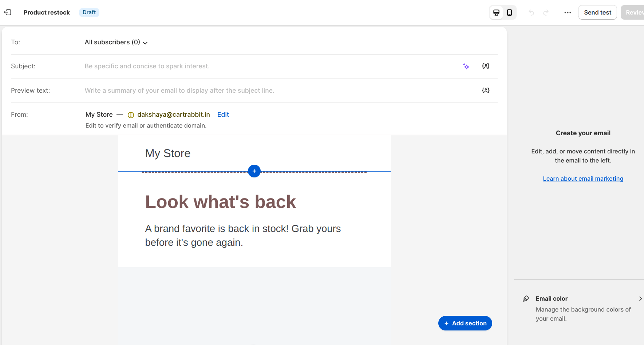This screenshot has width=644, height=345.
Task: Switch to mobile preview mode
Action: tap(509, 13)
